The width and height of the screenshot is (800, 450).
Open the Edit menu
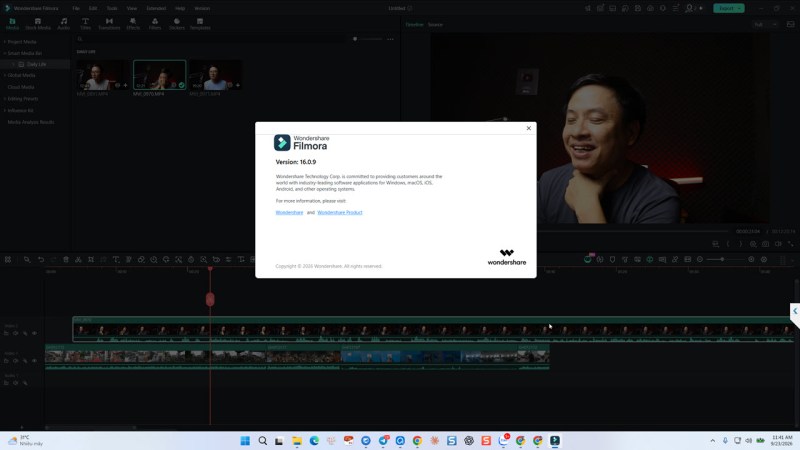[93, 8]
